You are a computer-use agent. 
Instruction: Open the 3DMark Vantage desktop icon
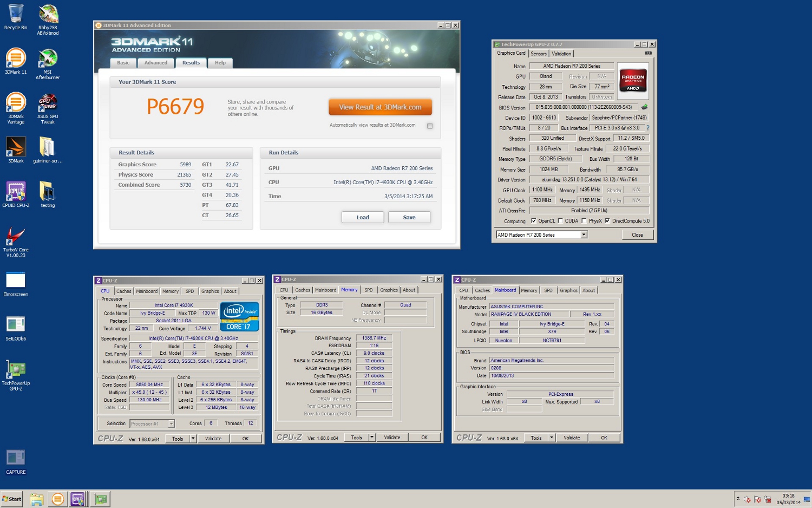(x=16, y=108)
